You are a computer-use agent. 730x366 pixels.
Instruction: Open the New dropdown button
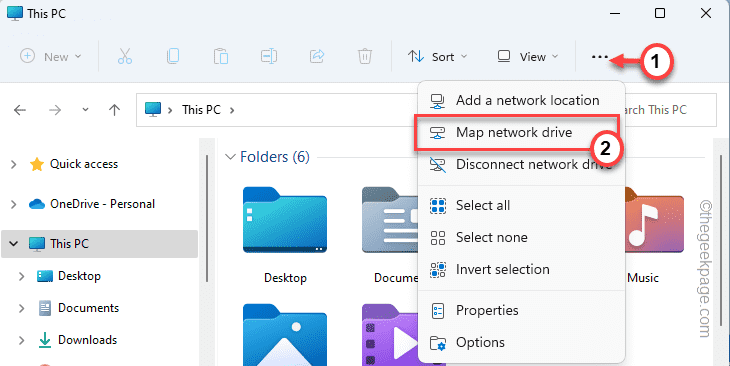pos(50,56)
